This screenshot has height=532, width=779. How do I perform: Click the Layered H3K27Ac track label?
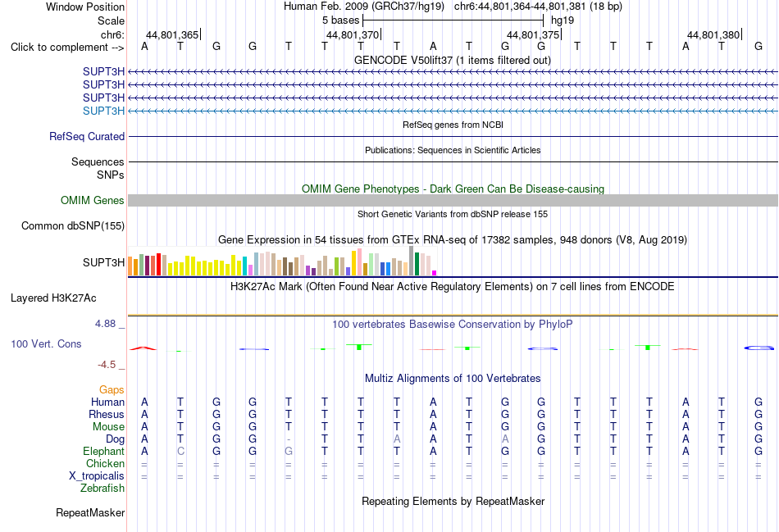pyautogui.click(x=53, y=298)
